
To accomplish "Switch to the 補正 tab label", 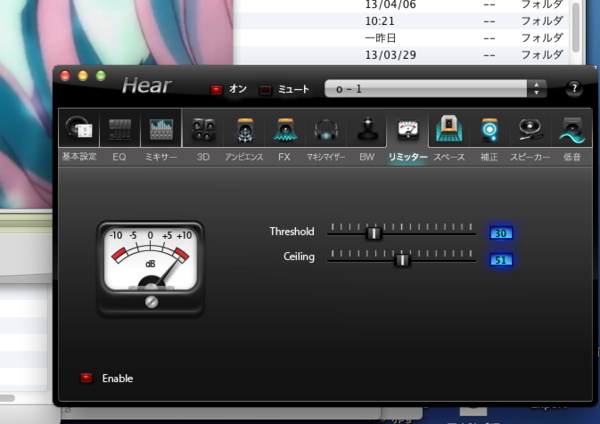I will tap(489, 157).
